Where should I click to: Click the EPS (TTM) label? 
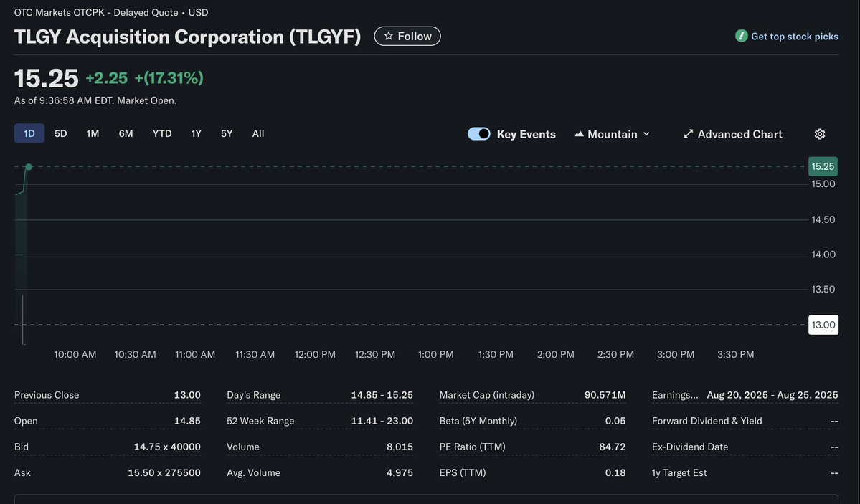tap(463, 472)
